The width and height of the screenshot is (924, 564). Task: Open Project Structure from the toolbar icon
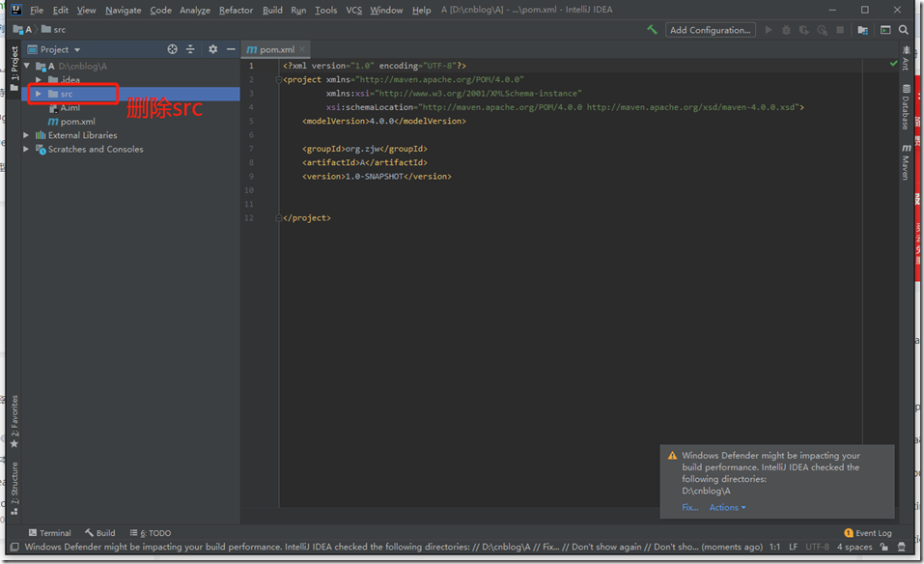click(x=863, y=30)
